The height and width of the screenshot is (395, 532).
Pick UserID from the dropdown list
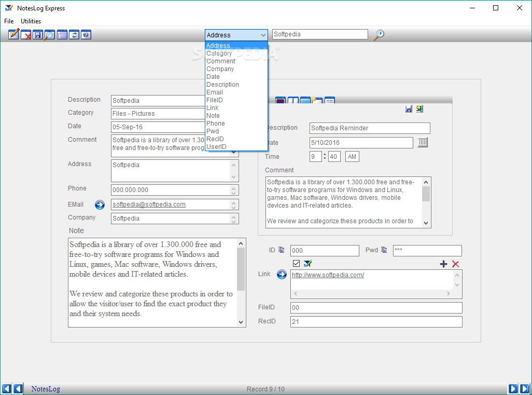tap(236, 147)
